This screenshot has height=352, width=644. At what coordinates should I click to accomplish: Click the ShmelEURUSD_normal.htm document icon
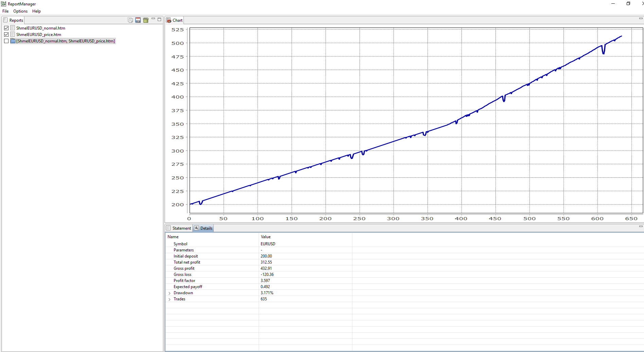[13, 28]
